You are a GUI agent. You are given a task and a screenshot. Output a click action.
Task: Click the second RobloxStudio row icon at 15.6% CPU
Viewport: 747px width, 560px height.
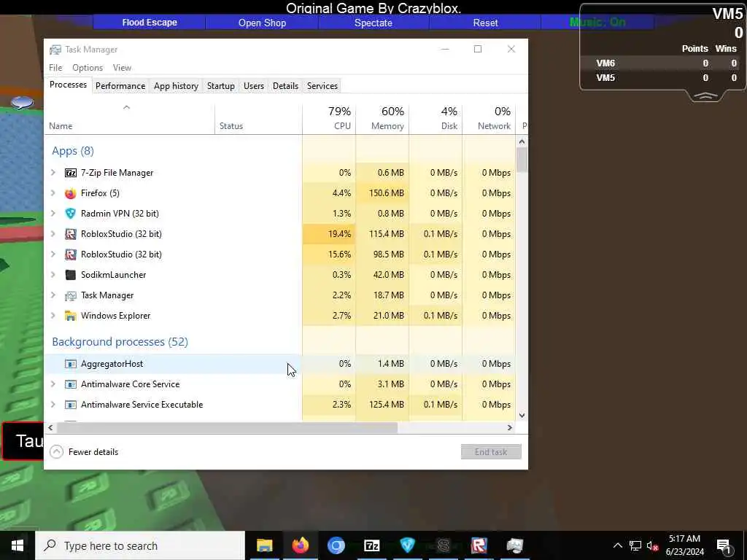coord(71,254)
